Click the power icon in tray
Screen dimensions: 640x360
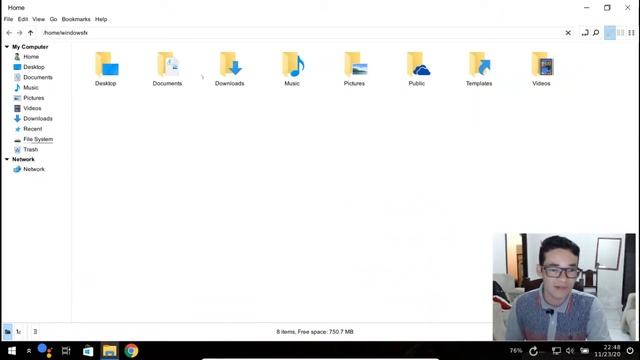point(630,351)
